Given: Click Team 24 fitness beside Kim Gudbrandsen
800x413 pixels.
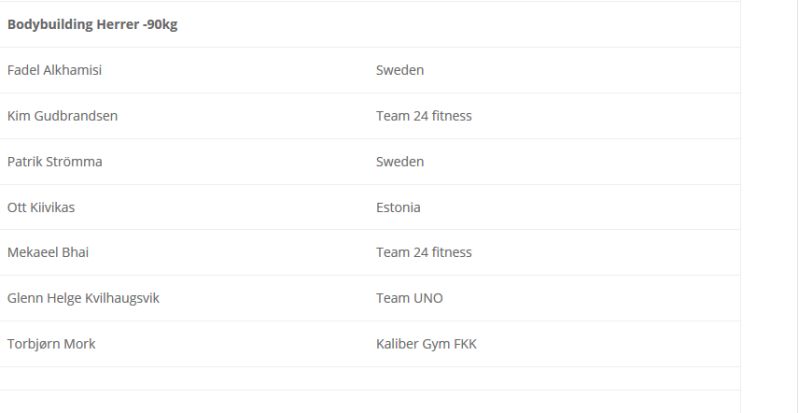Looking at the screenshot, I should click(x=424, y=116).
